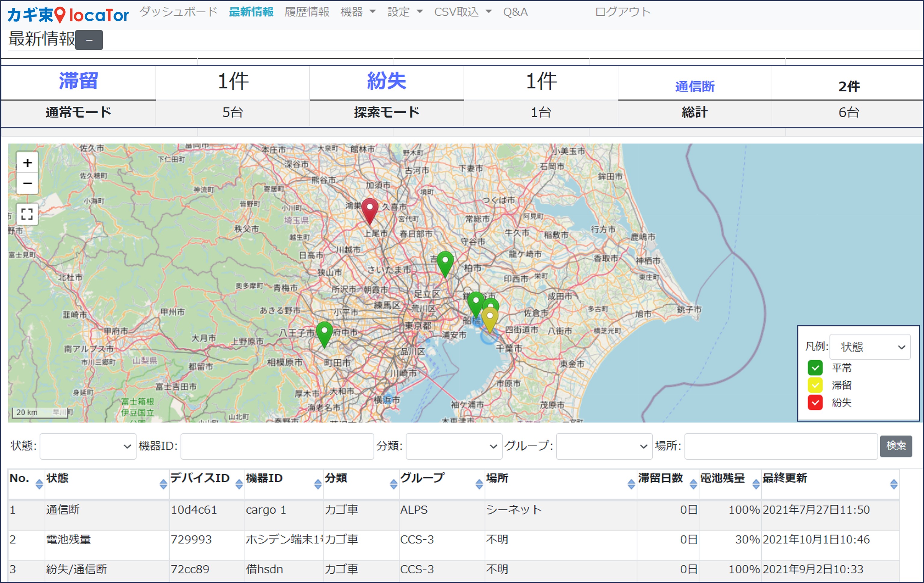Sort table by 電池残量 column arrows
Screen dimensions: 924x583
pyautogui.click(x=756, y=484)
